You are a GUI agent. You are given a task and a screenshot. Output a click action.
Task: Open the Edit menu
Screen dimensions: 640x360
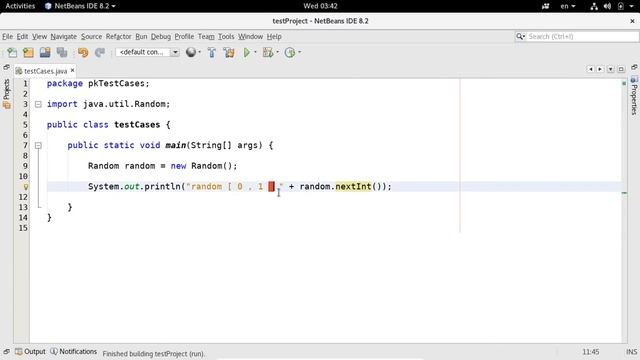22,36
